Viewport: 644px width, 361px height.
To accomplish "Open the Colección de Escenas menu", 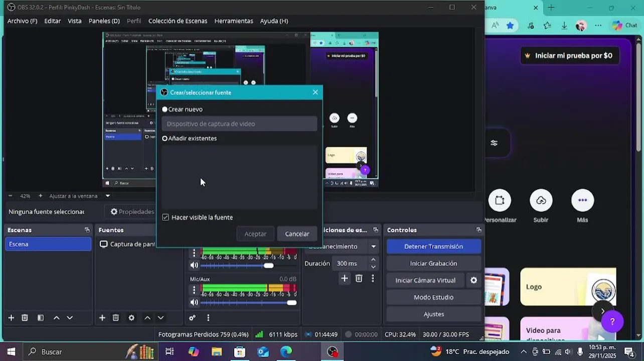I will tap(178, 21).
